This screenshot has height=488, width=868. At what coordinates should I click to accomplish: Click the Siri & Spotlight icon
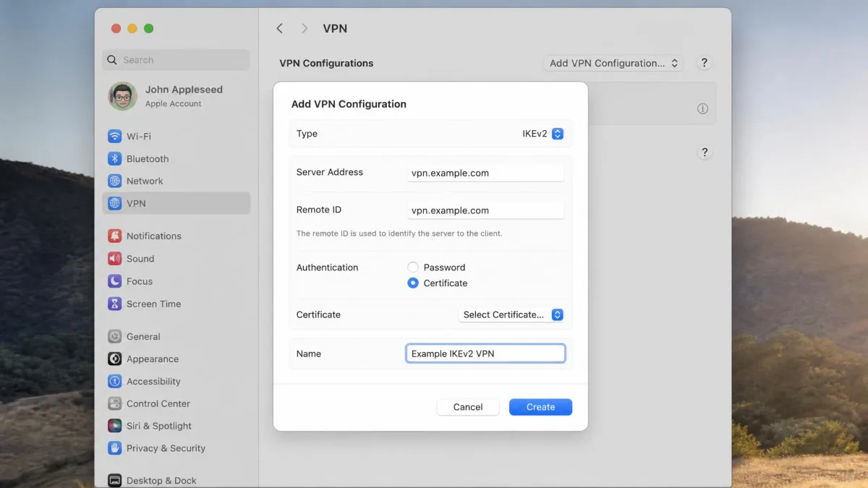(x=114, y=426)
